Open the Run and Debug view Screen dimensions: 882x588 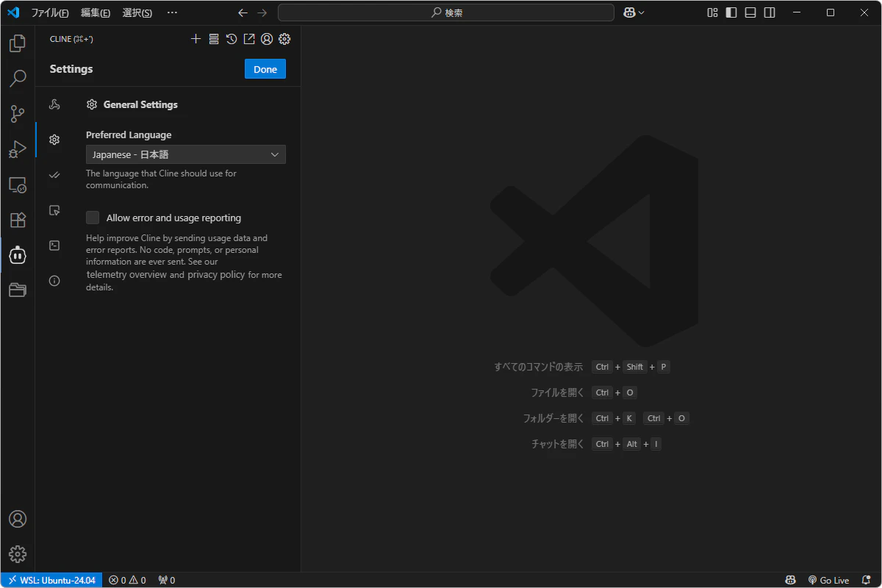click(18, 149)
